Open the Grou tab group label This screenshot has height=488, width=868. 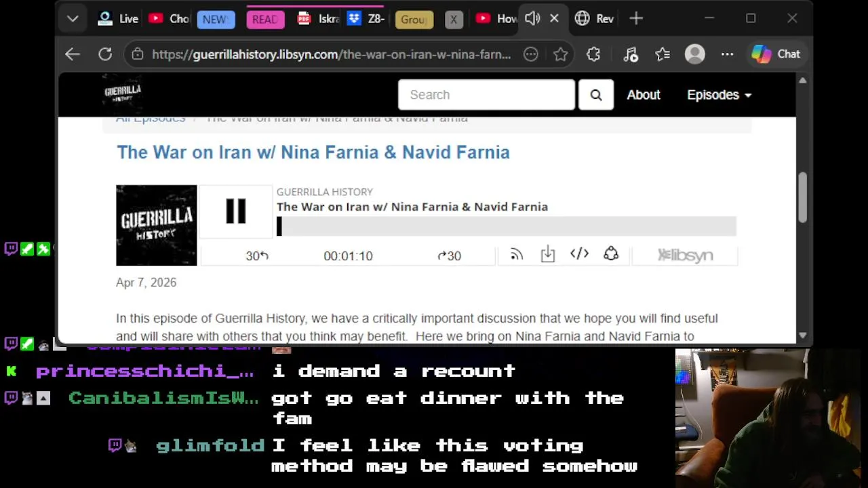tap(414, 20)
